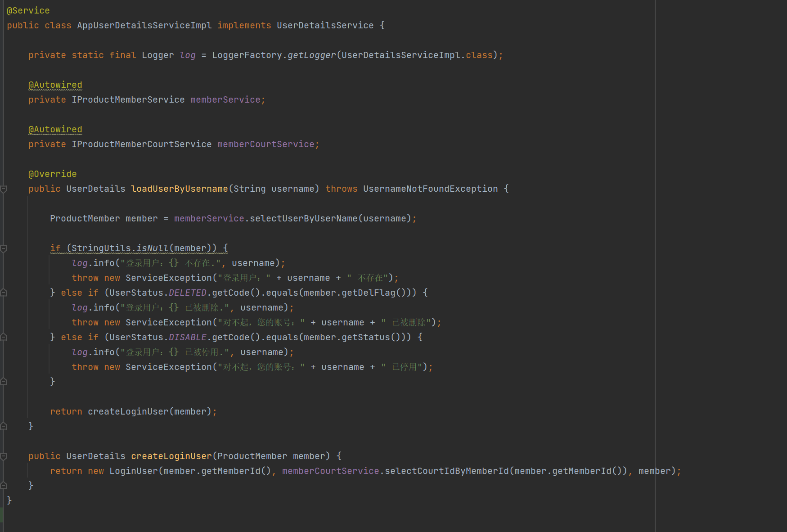The width and height of the screenshot is (787, 532).
Task: Click the UserDetailsService interface name
Action: pyautogui.click(x=325, y=25)
